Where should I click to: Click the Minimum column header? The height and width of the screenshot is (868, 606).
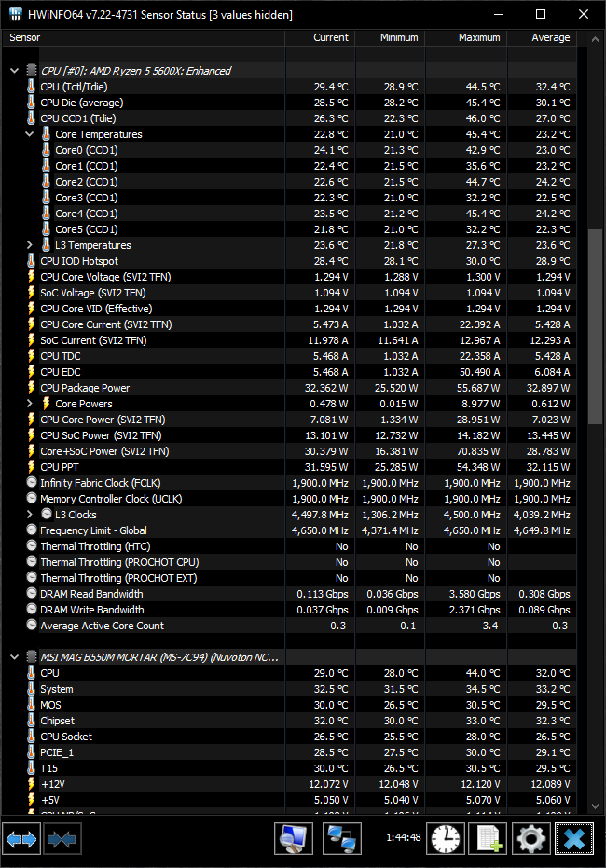coord(390,37)
